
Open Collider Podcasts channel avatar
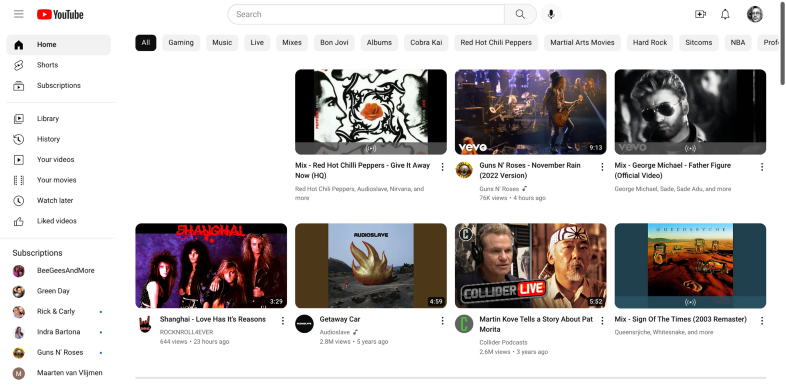(464, 324)
